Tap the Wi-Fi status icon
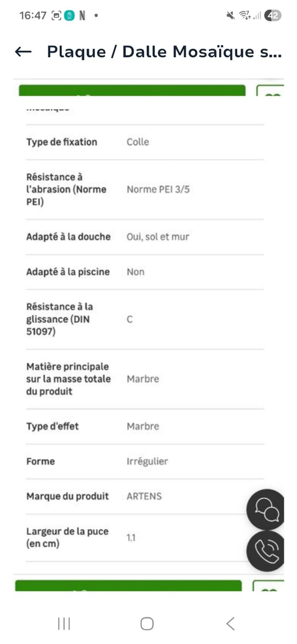Screen dimensions: 297x644 pyautogui.click(x=244, y=16)
